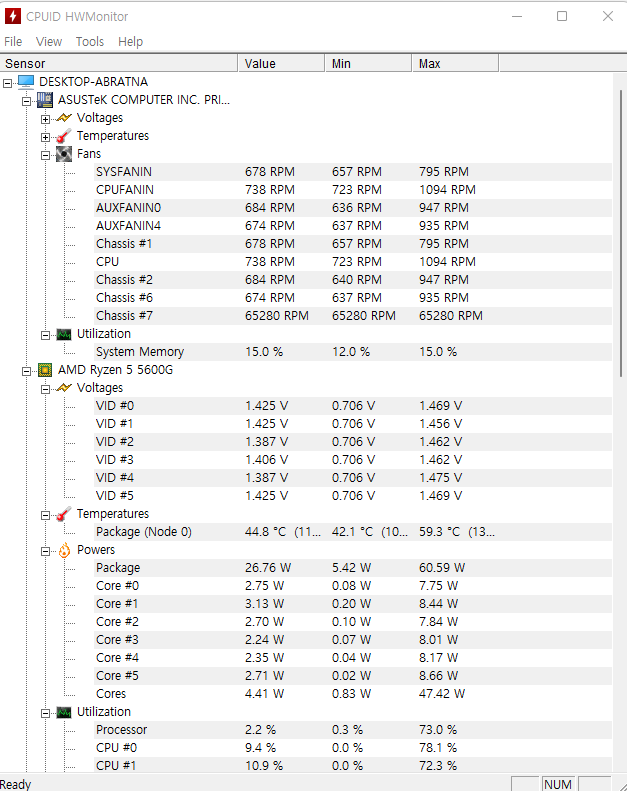Click the AMD Ryzen 5 5600G chip icon
Viewport: 627px width, 791px height.
click(x=45, y=370)
